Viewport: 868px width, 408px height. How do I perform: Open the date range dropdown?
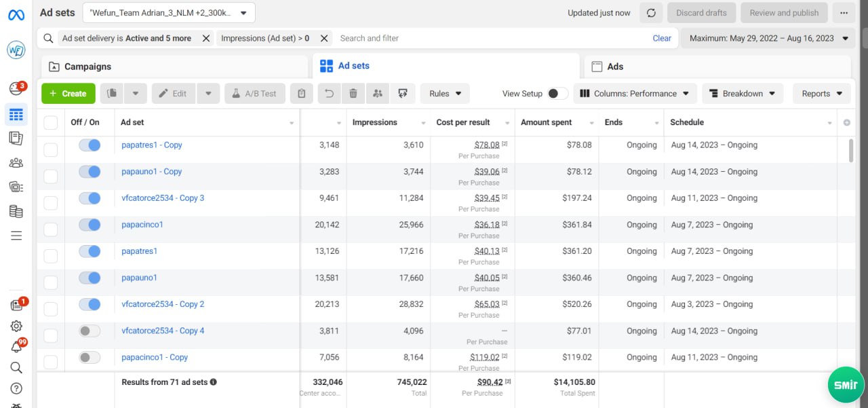point(768,39)
